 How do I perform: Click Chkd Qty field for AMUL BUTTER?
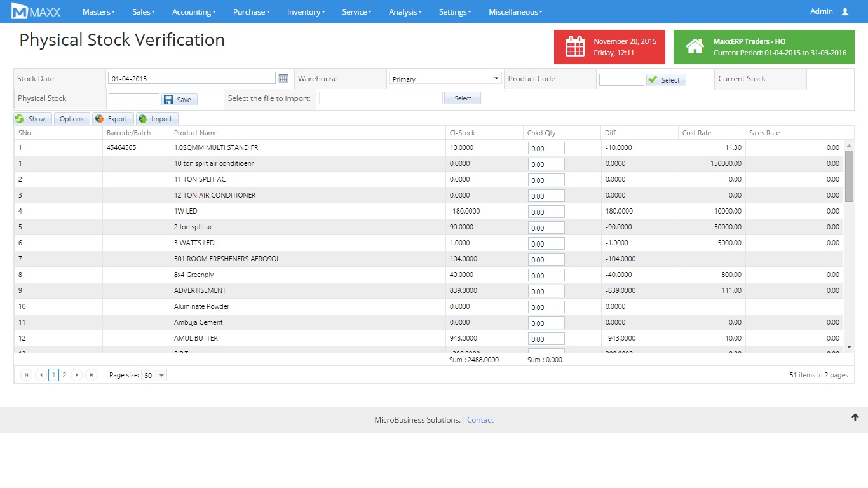coord(546,339)
